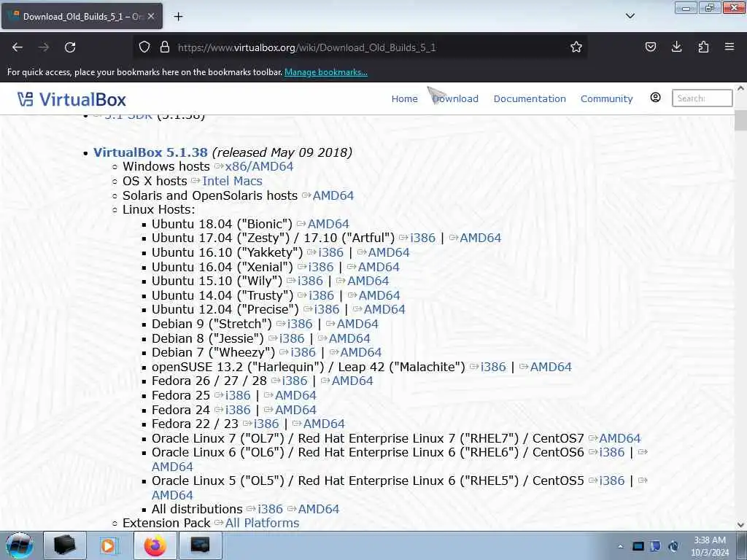
Task: Download Fedora 25 AMD64 package
Action: tap(295, 396)
